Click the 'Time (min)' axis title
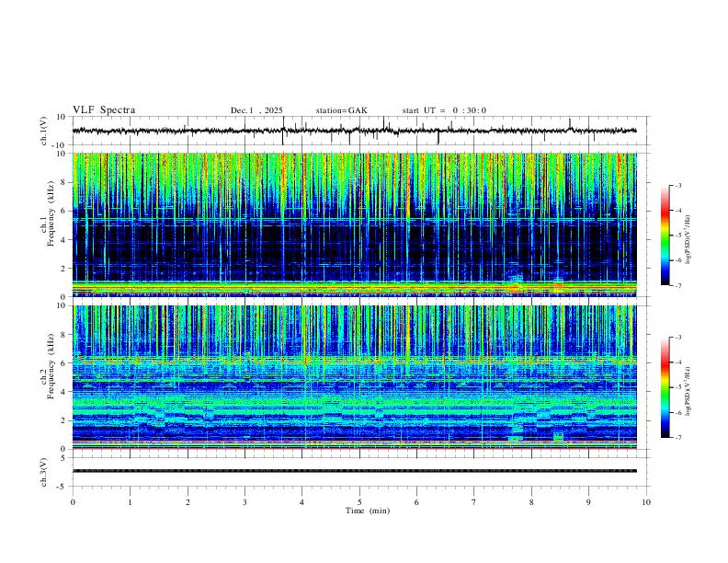Image resolution: width=728 pixels, height=563 pixels. 368,511
